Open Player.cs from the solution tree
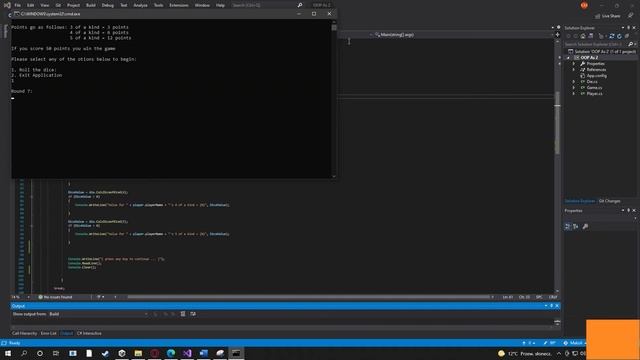Image resolution: width=640 pixels, height=360 pixels. pos(594,93)
